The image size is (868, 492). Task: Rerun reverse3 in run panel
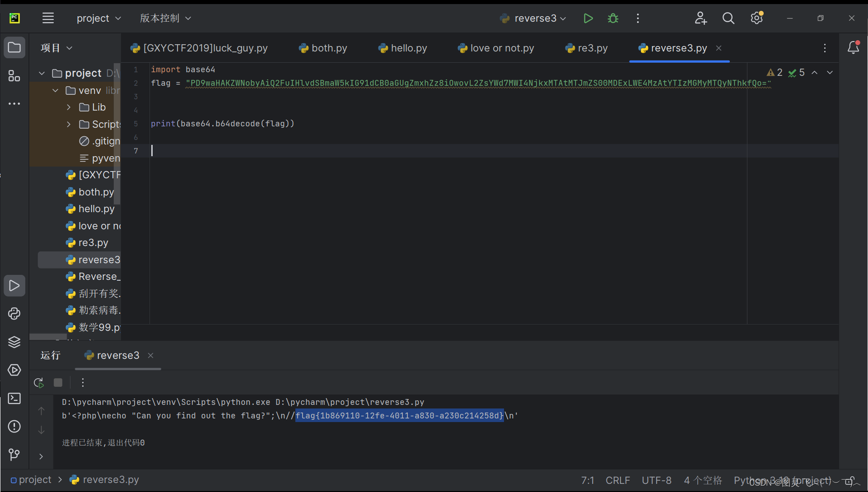point(39,383)
